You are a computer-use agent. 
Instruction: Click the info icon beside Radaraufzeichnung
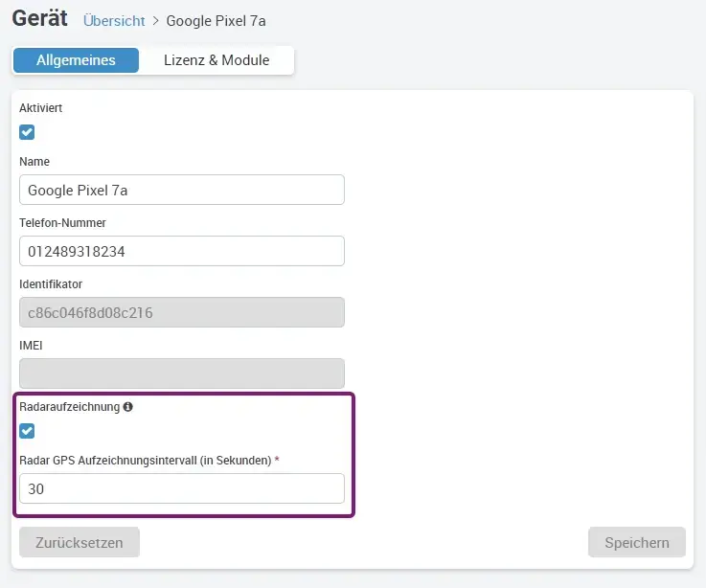[x=128, y=407]
